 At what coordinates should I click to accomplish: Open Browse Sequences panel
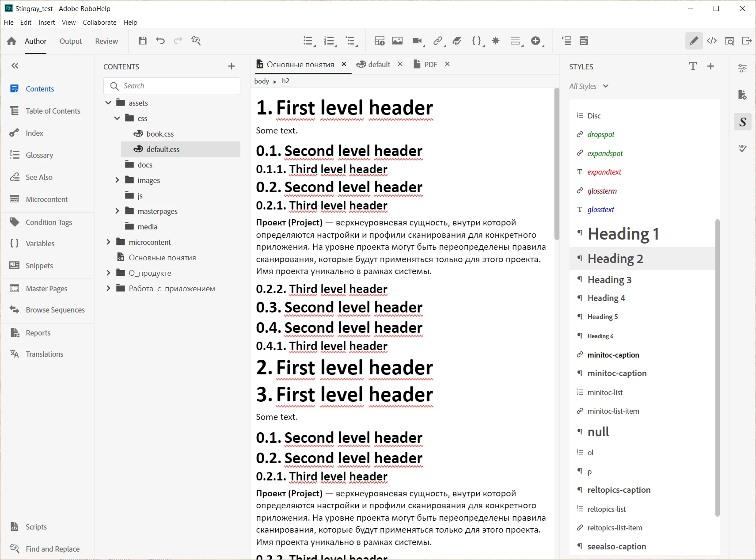tap(47, 310)
